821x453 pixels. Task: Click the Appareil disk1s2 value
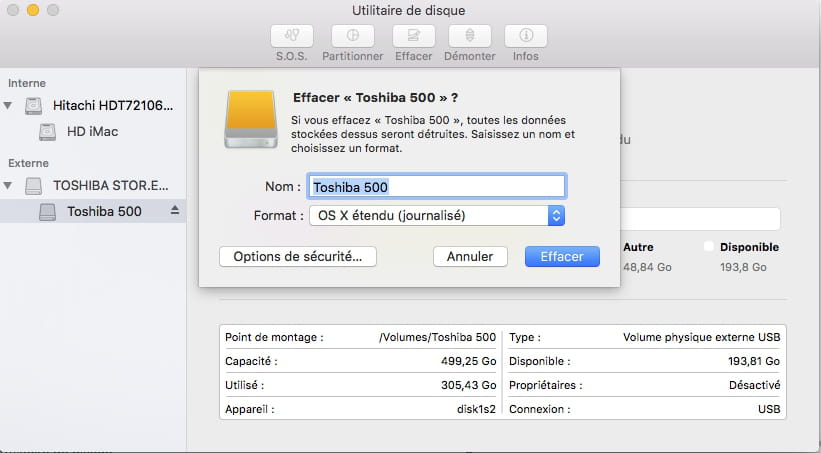tap(476, 410)
